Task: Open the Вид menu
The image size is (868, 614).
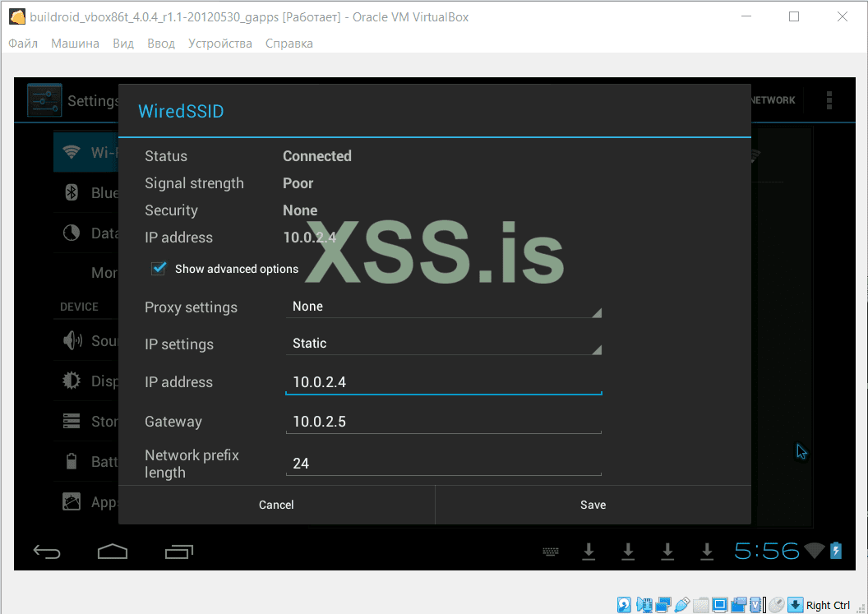Action: tap(123, 44)
